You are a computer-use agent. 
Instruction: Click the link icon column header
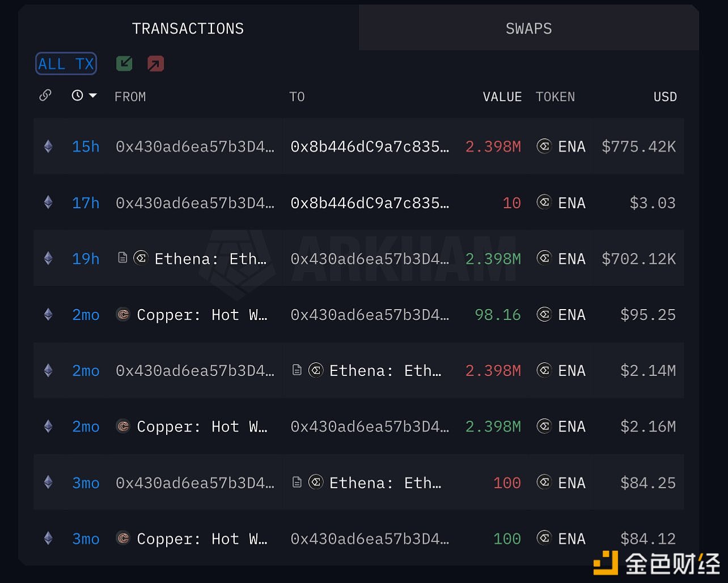point(45,96)
